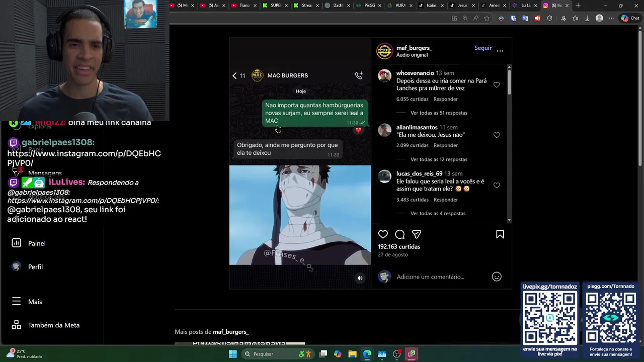Click the call icon in the MAC BURGERS chat
The width and height of the screenshot is (644, 362).
359,75
